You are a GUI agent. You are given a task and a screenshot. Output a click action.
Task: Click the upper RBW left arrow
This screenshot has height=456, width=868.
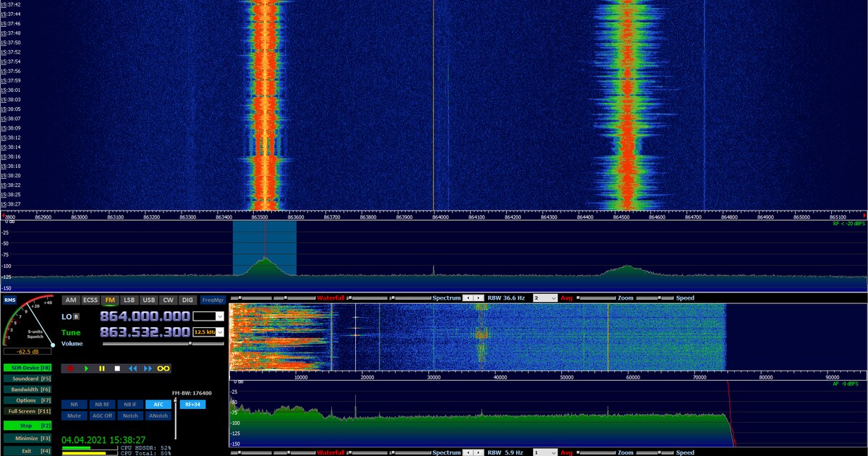point(467,298)
